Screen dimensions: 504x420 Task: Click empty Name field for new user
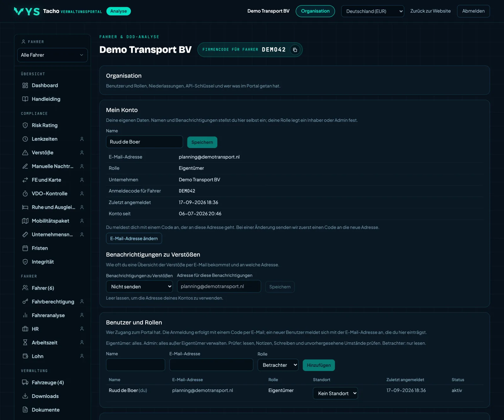[x=135, y=365]
